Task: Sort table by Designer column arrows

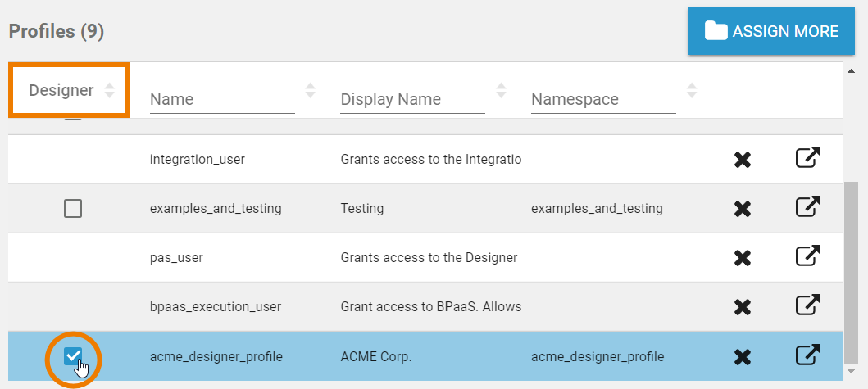Action: point(110,90)
